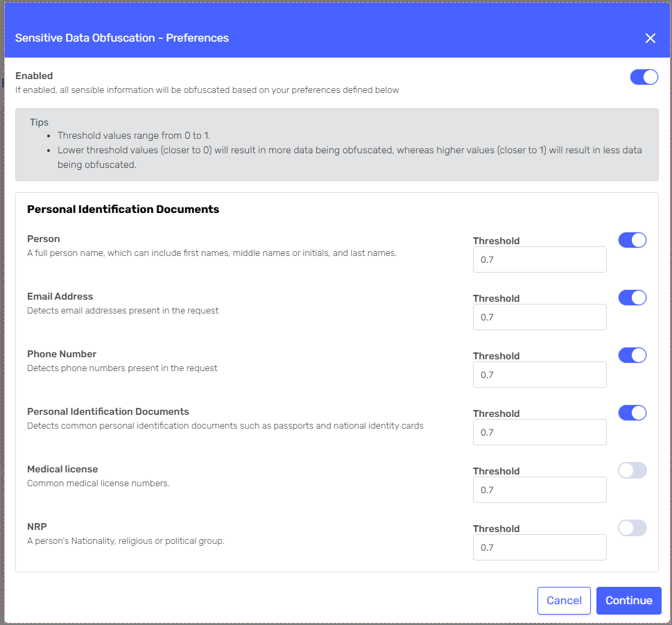Disable Personal Identification Documents detection toggle
The image size is (672, 625).
(632, 413)
